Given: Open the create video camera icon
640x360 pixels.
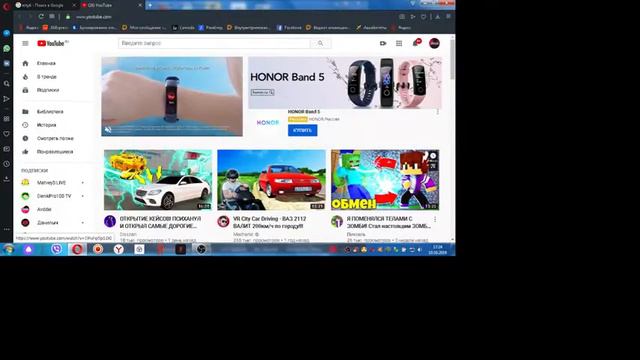Looking at the screenshot, I should click(x=383, y=43).
